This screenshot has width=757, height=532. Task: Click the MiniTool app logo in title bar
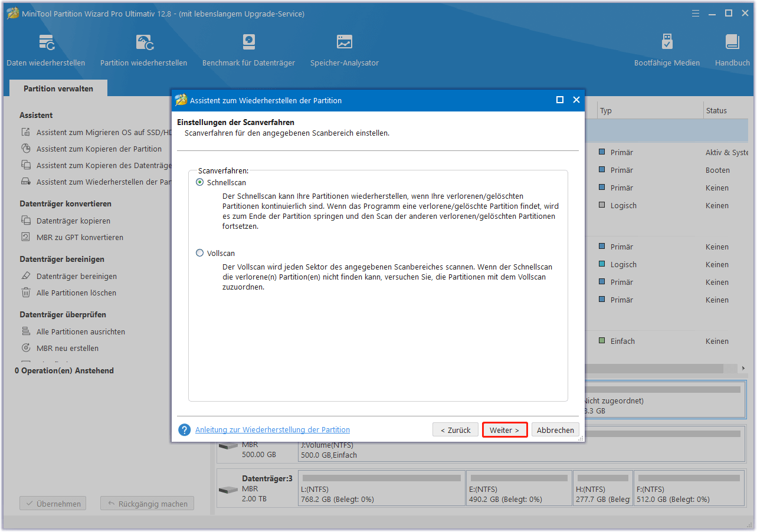[13, 14]
